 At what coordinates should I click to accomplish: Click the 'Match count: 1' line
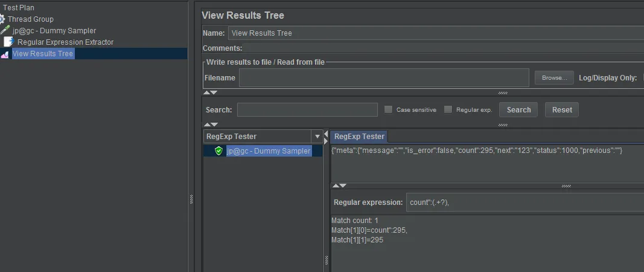point(354,221)
